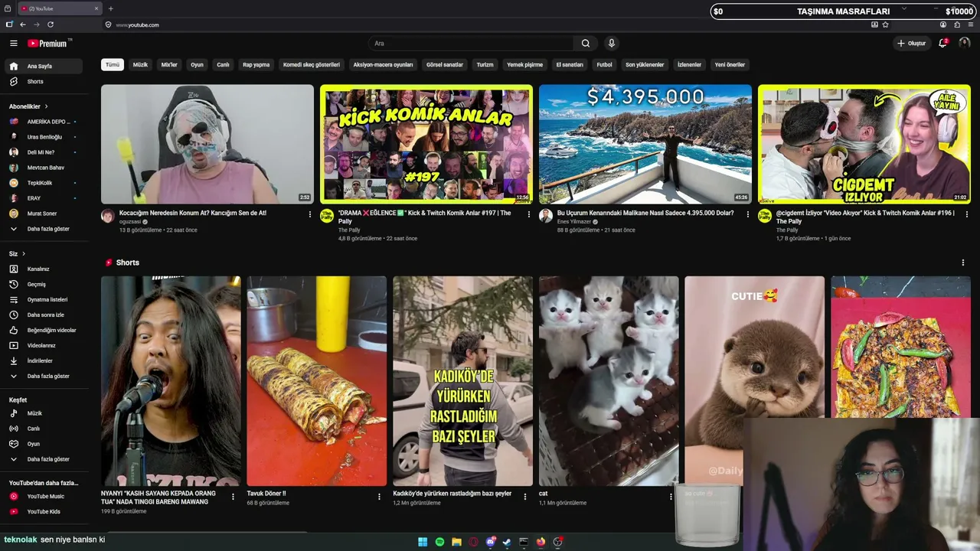Start voice search with the microphone icon
Screen dimensions: 980x551
pyautogui.click(x=611, y=44)
